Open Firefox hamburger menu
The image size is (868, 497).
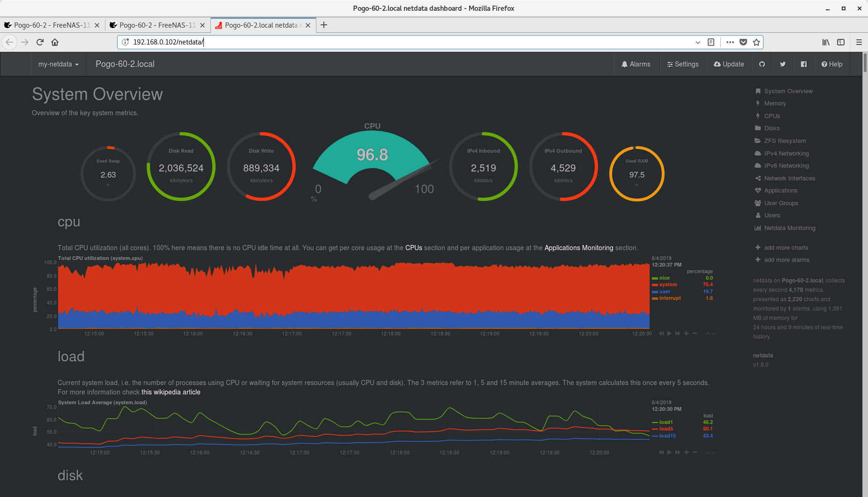point(859,42)
